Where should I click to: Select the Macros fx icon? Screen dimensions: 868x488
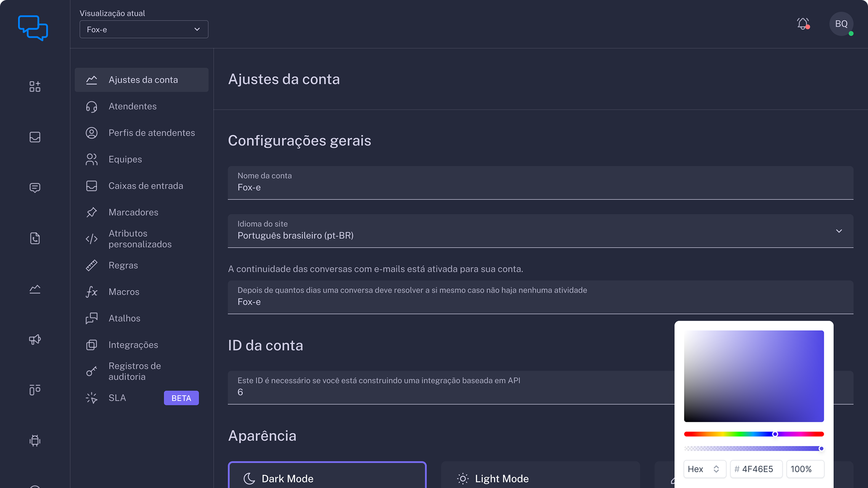tap(92, 292)
